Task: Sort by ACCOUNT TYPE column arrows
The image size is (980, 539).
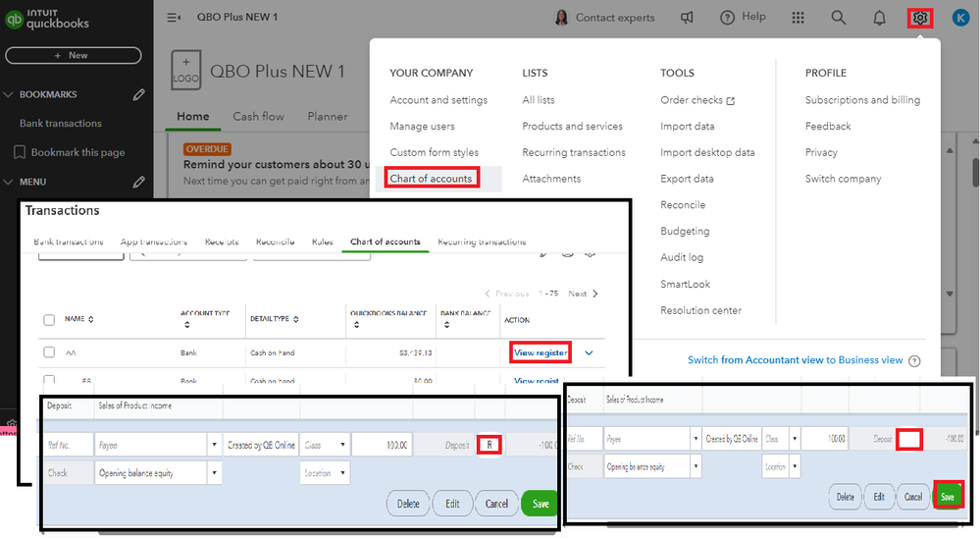Action: [186, 325]
